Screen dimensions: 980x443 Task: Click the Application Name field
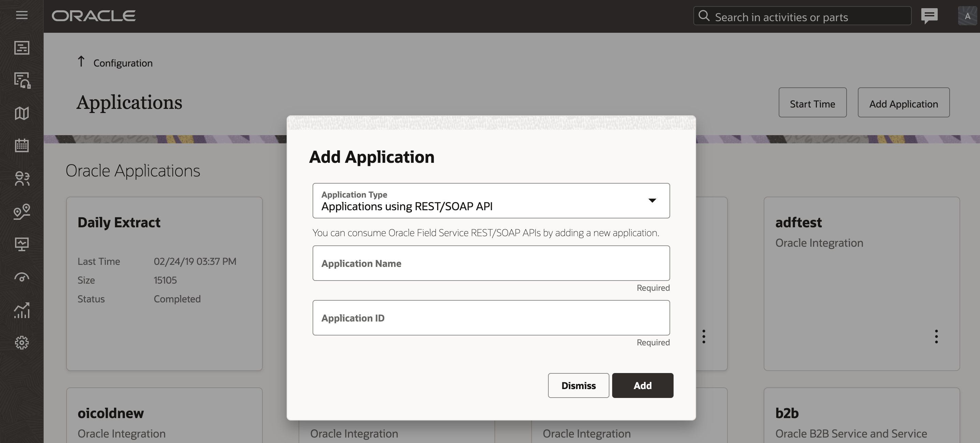[x=491, y=263]
